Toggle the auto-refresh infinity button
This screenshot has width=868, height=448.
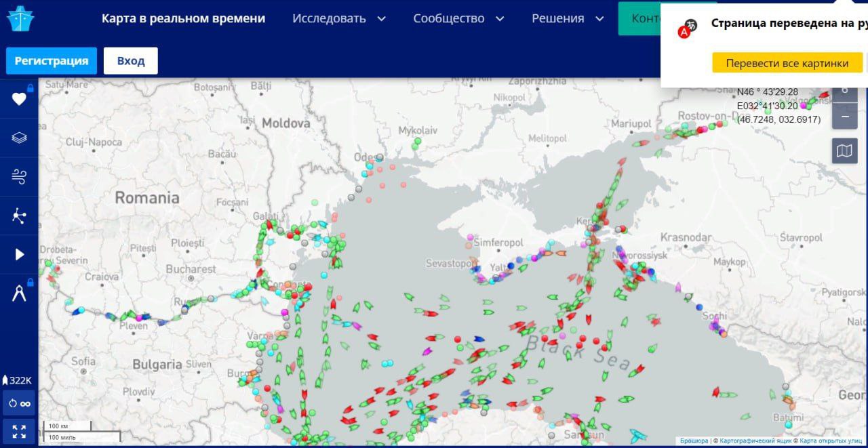tap(19, 403)
